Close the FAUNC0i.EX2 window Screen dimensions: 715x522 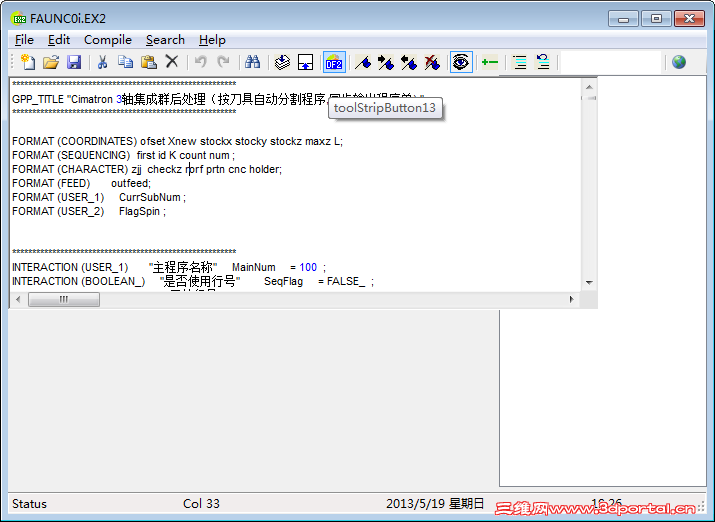[x=689, y=19]
